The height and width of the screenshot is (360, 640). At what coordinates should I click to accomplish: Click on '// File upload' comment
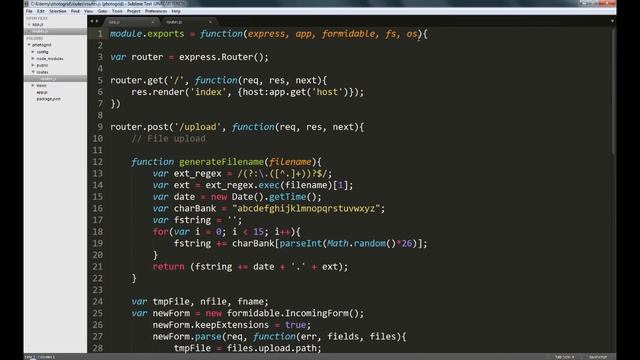[168, 139]
